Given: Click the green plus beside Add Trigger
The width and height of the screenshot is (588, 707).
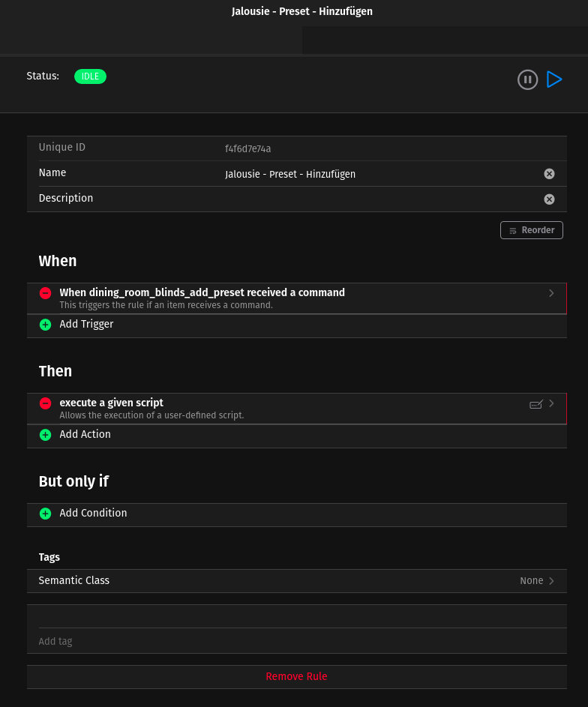Looking at the screenshot, I should pyautogui.click(x=45, y=325).
